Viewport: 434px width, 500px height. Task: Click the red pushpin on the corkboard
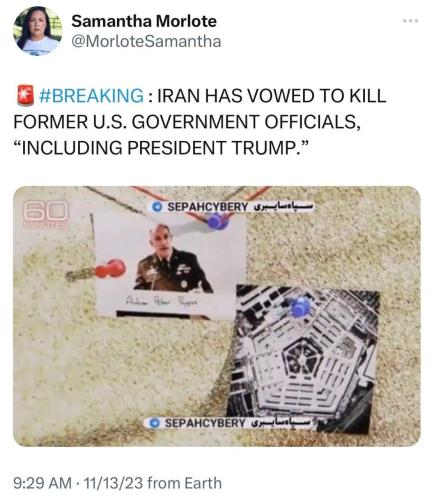111,269
